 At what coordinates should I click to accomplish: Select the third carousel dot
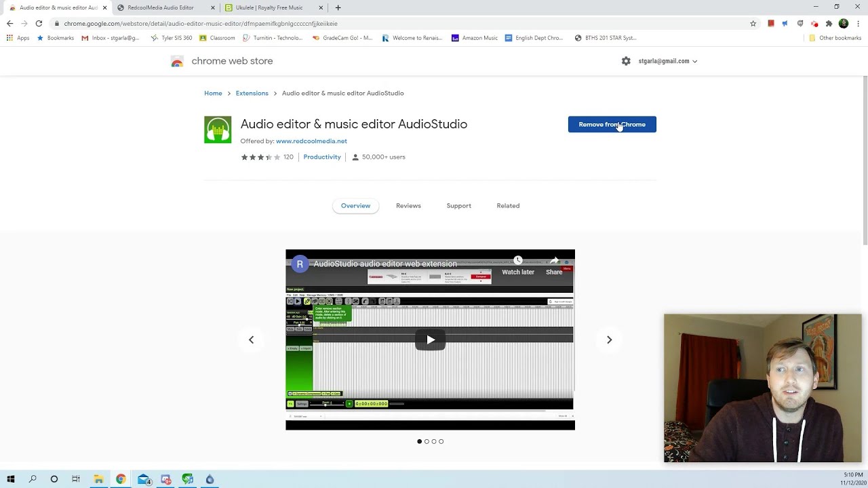434,441
